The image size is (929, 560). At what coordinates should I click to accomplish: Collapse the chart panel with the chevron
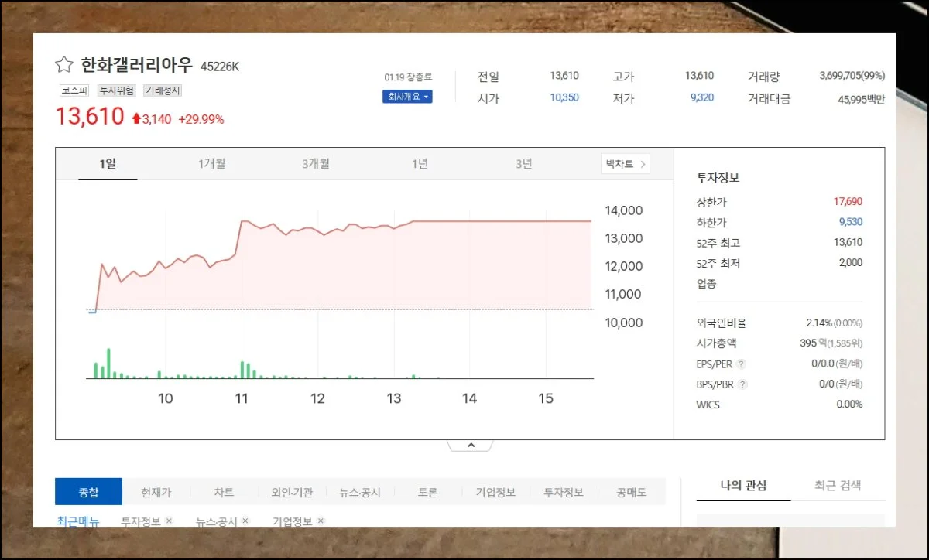470,445
